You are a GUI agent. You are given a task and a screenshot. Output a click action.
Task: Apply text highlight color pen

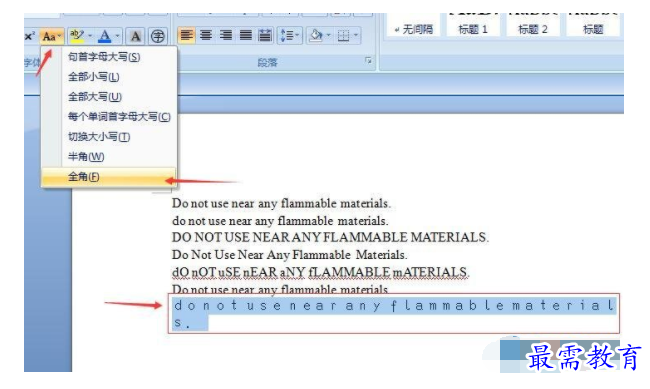pyautogui.click(x=77, y=36)
